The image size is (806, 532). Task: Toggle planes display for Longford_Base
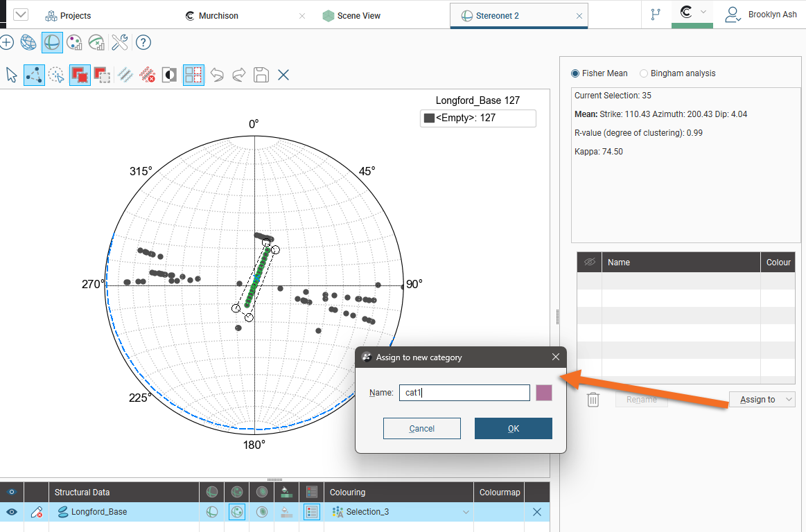(x=212, y=512)
